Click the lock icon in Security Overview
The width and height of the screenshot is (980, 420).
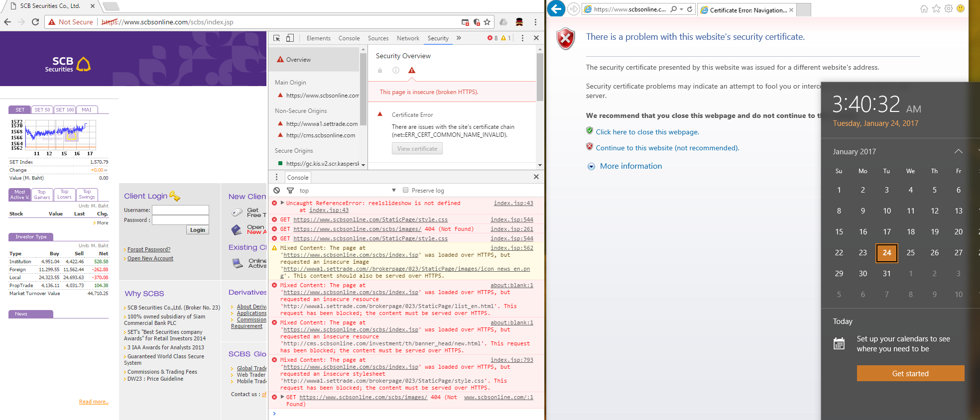tap(380, 70)
